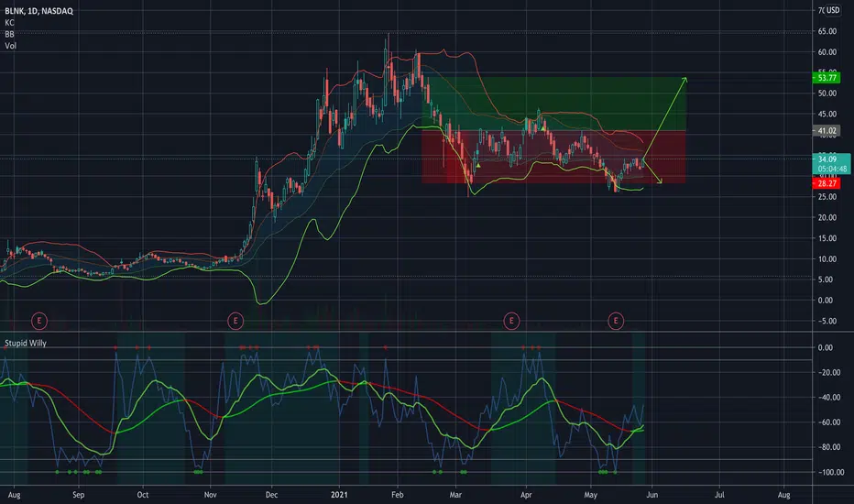This screenshot has width=854, height=504.
Task: Select the Stupid Willy indicator label
Action: tap(26, 344)
